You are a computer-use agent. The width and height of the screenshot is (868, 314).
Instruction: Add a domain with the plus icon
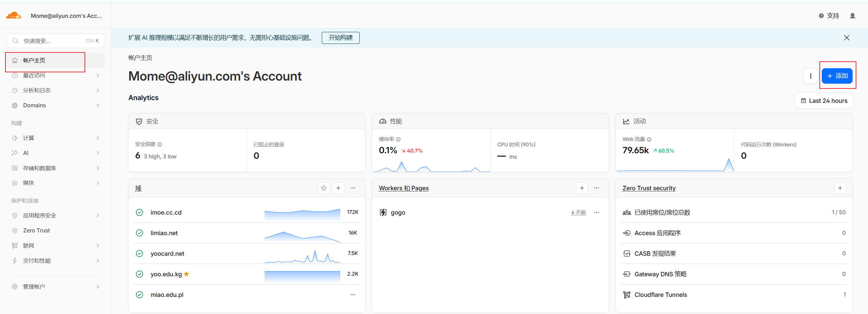pyautogui.click(x=338, y=188)
